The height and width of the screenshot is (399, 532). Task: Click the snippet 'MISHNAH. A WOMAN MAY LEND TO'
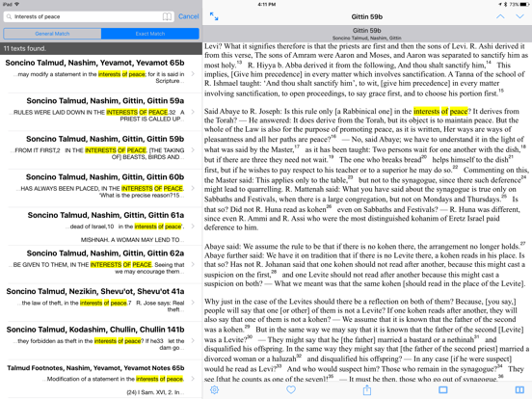point(132,240)
